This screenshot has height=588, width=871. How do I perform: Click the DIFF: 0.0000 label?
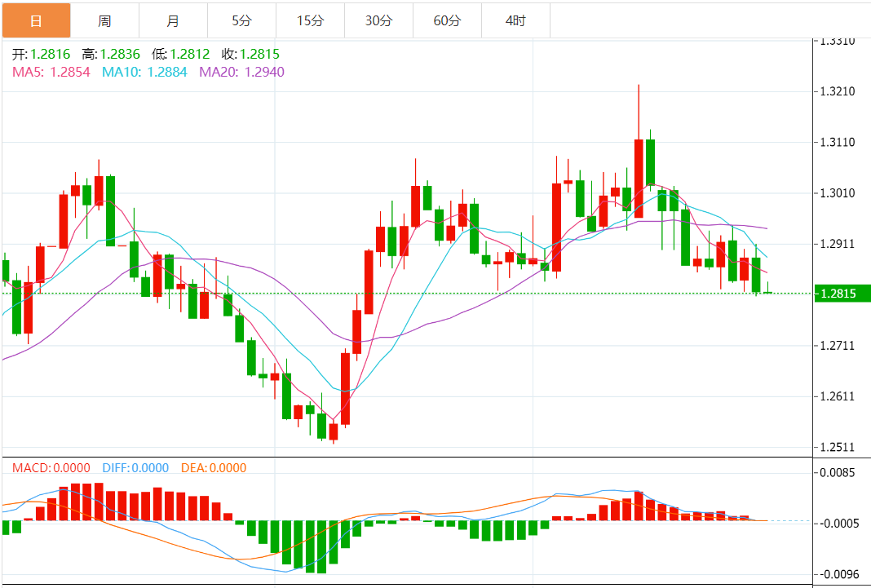pyautogui.click(x=135, y=468)
